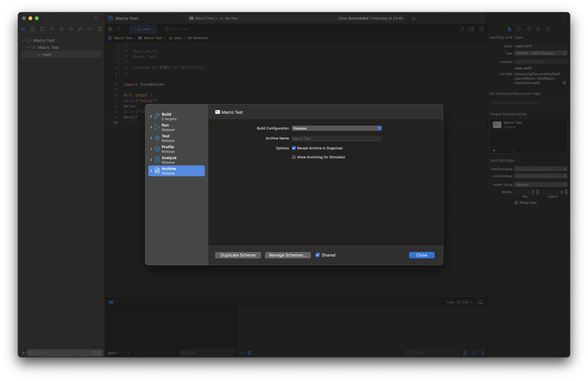Close the scheme editor dialog
The height and width of the screenshot is (381, 588).
coord(422,255)
